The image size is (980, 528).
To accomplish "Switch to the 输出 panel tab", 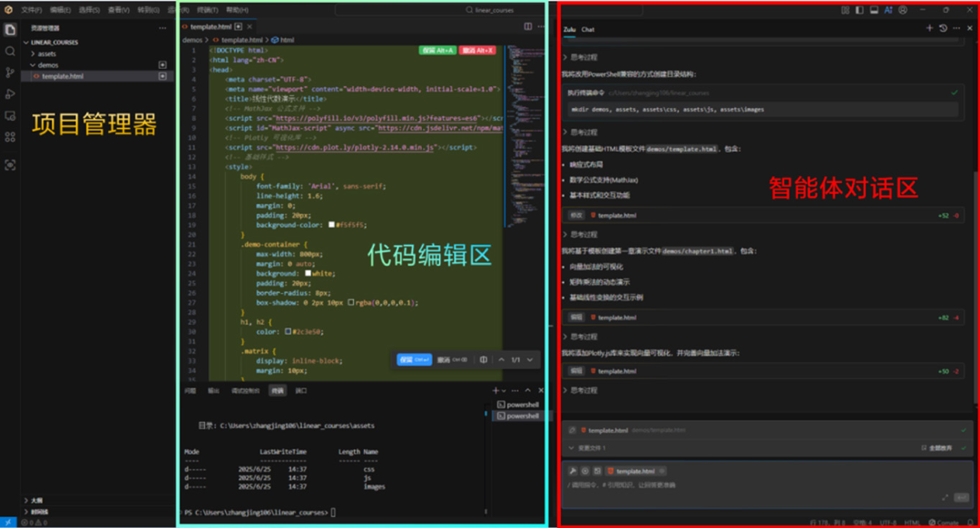I will 214,391.
